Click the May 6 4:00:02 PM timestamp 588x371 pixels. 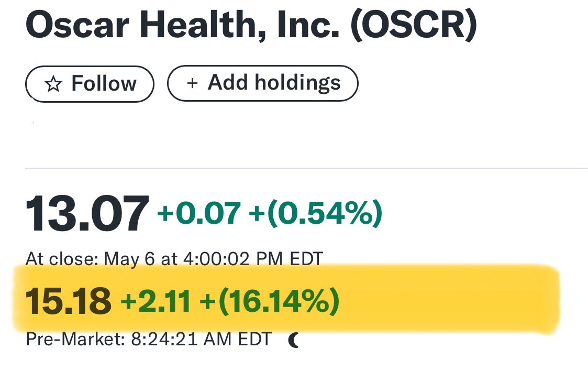tap(214, 258)
